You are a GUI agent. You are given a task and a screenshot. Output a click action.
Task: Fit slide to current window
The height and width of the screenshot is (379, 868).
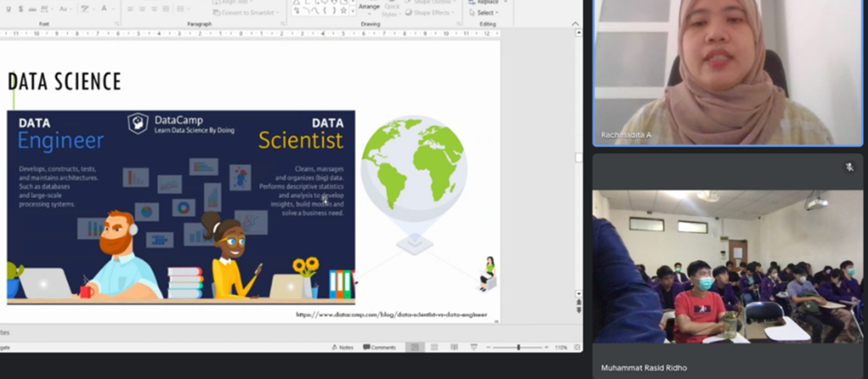577,347
